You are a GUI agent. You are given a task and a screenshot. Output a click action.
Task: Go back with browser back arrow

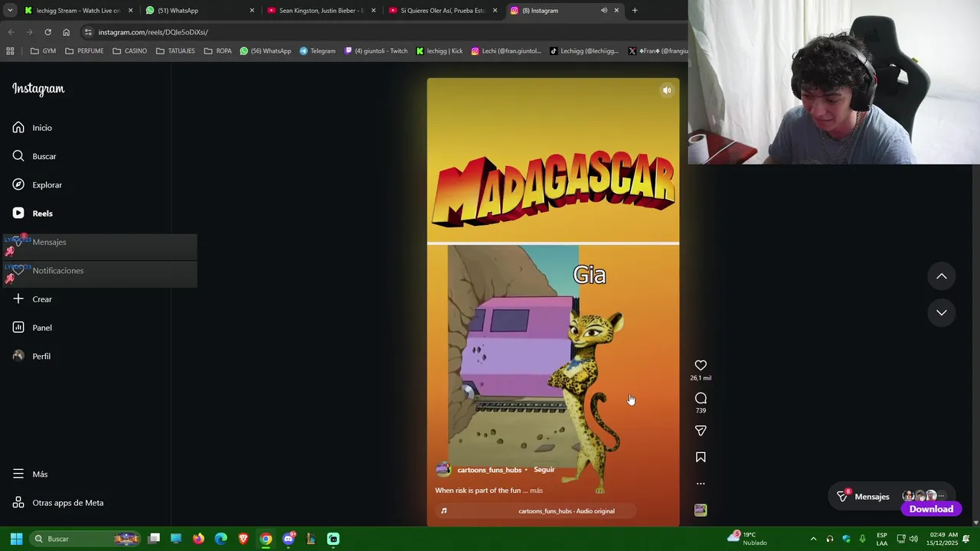click(11, 32)
